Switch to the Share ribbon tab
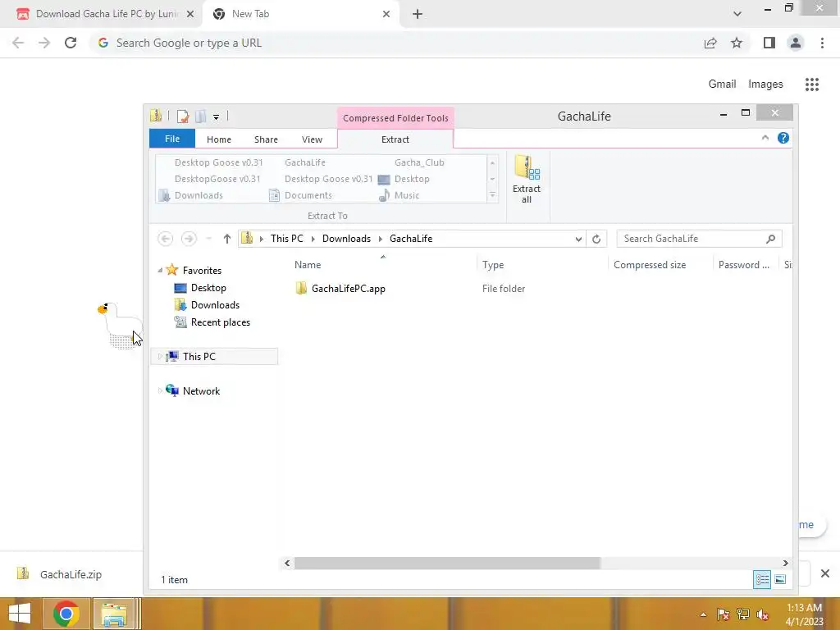 click(266, 139)
